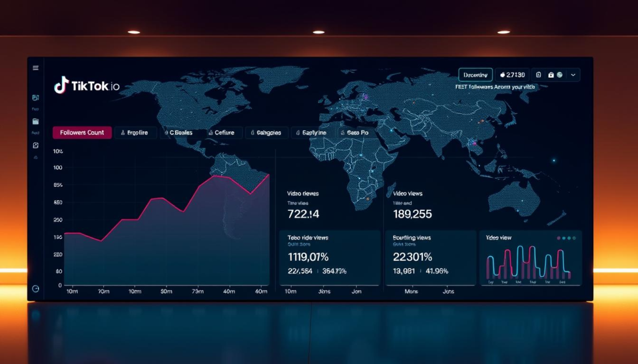
Task: Click the second sidebar folder-like icon
Action: point(36,121)
